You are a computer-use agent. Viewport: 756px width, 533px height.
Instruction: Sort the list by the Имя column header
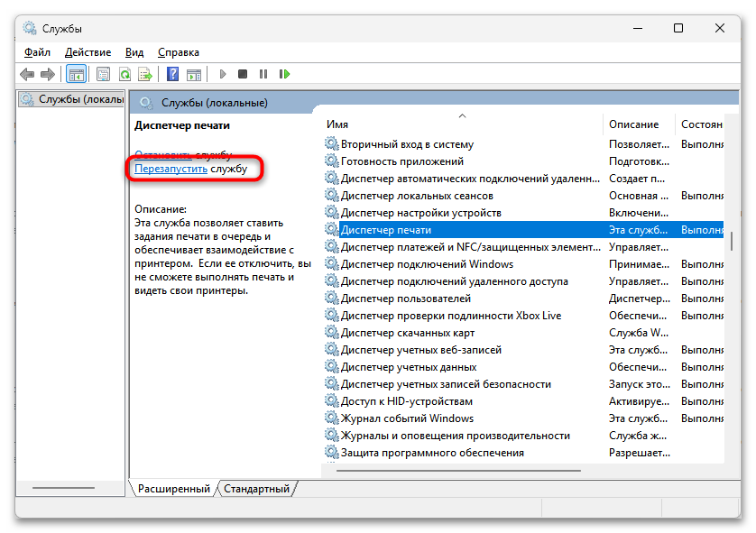(460, 124)
